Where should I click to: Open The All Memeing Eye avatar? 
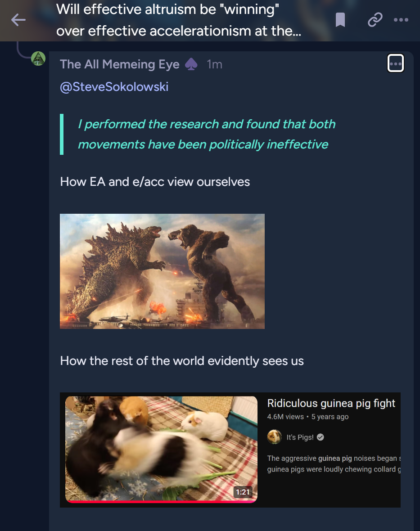tap(38, 58)
